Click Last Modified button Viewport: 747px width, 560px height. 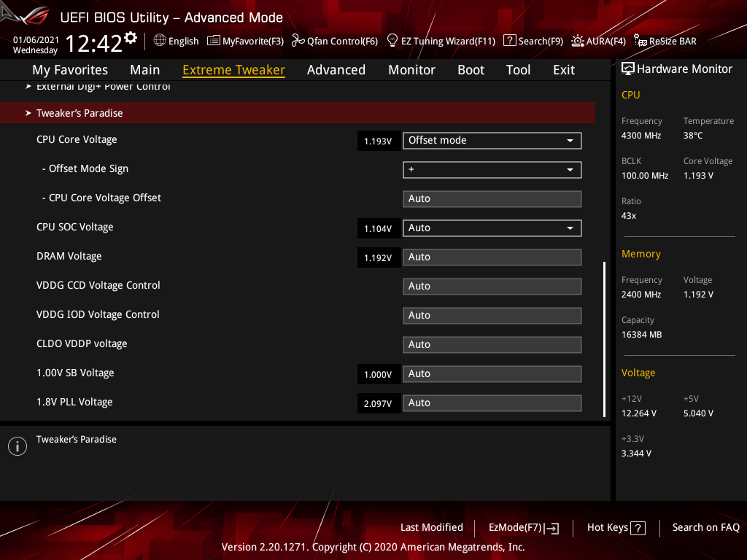point(432,527)
